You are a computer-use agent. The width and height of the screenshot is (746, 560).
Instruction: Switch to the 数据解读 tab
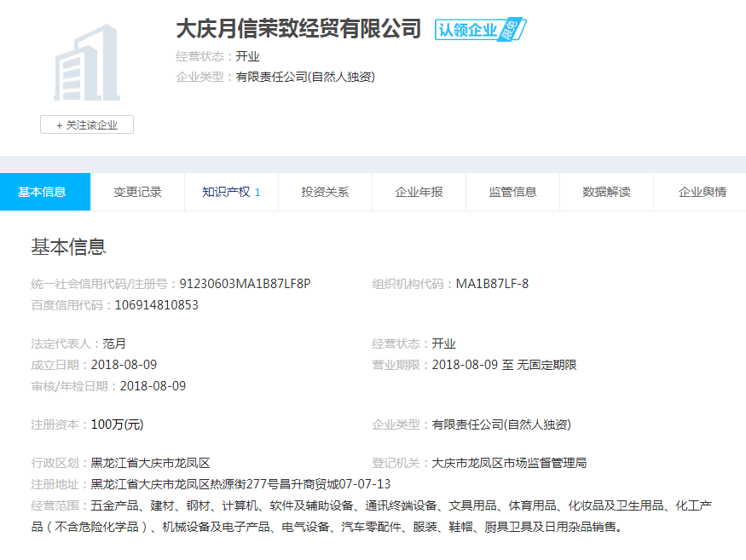coord(606,192)
